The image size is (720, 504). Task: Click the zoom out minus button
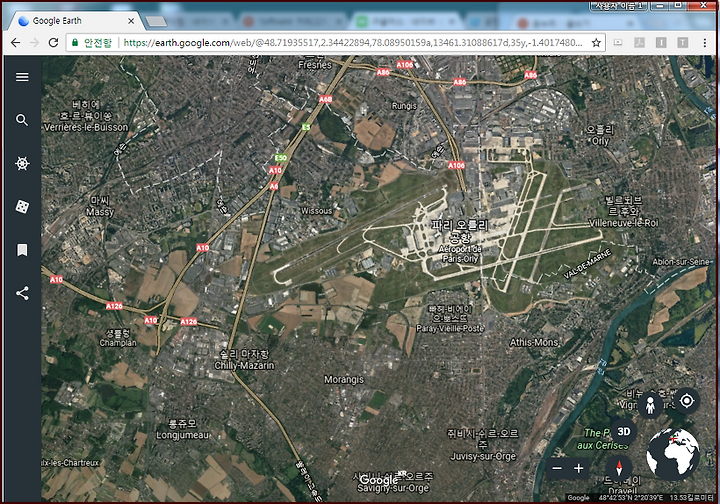557,468
